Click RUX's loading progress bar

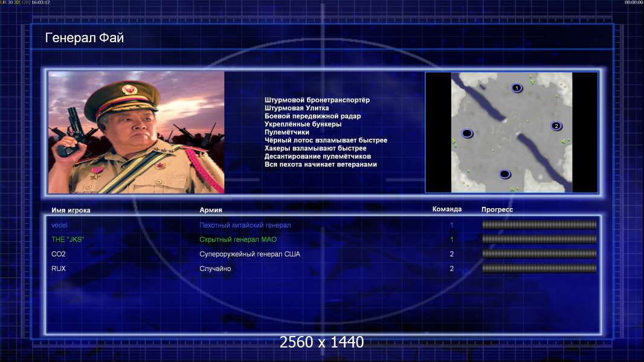[x=539, y=268]
